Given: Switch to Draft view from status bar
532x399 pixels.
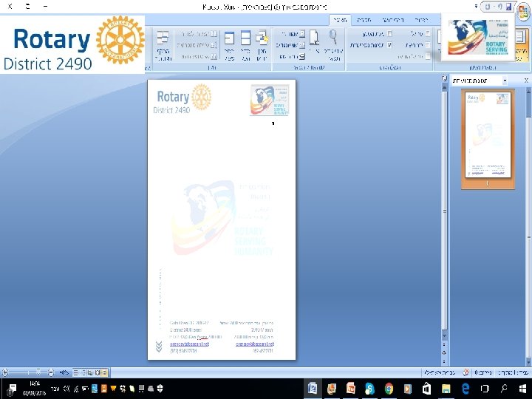Looking at the screenshot, I should coord(75,372).
